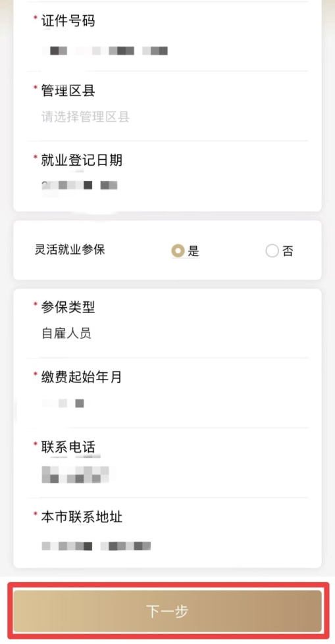Click the 参保类型 field label
Screen dimensions: 335x644
[x=68, y=307]
